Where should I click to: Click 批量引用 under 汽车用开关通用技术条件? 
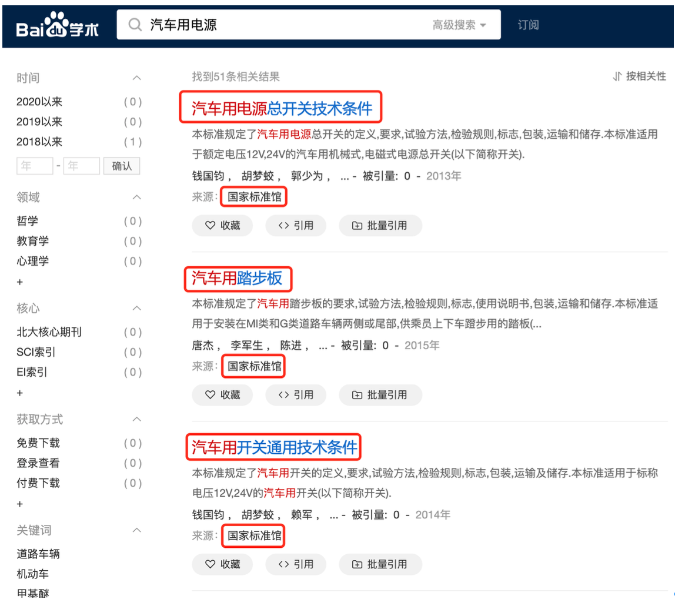[380, 564]
